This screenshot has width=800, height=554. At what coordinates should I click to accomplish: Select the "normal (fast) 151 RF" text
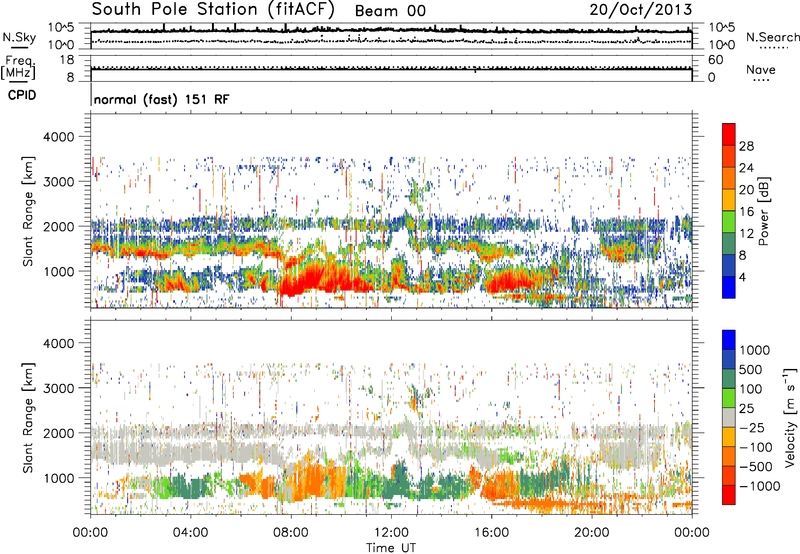[162, 99]
